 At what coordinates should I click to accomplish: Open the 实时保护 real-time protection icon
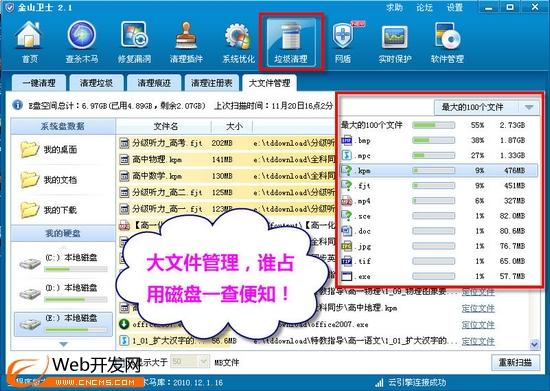click(x=395, y=42)
